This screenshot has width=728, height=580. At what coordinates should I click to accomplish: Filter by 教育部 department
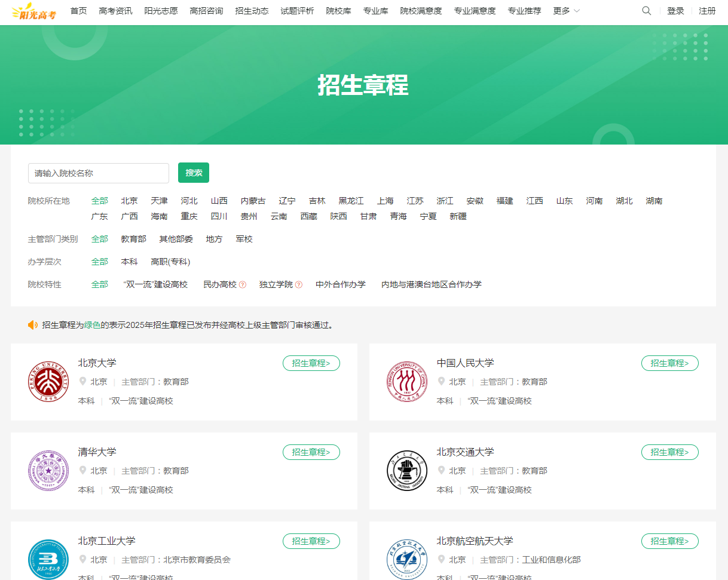tap(134, 239)
